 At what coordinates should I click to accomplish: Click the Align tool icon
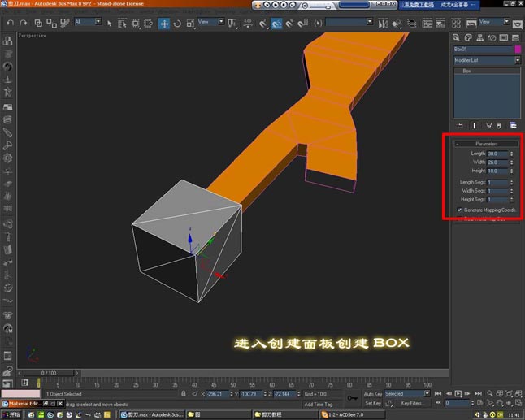397,24
